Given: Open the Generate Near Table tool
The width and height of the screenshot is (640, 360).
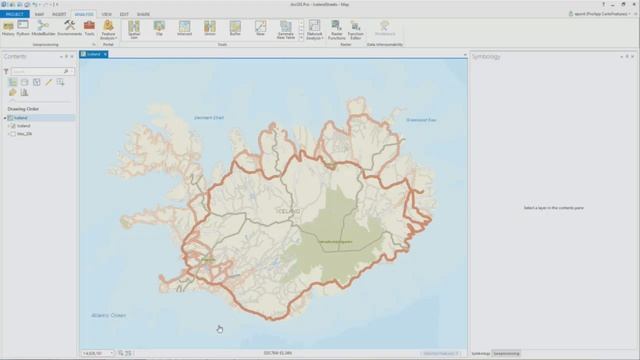Looking at the screenshot, I should (x=286, y=30).
